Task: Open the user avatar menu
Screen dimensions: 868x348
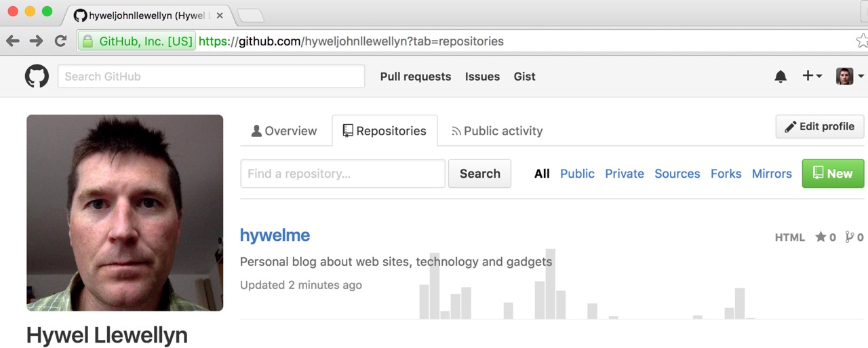Action: point(850,76)
